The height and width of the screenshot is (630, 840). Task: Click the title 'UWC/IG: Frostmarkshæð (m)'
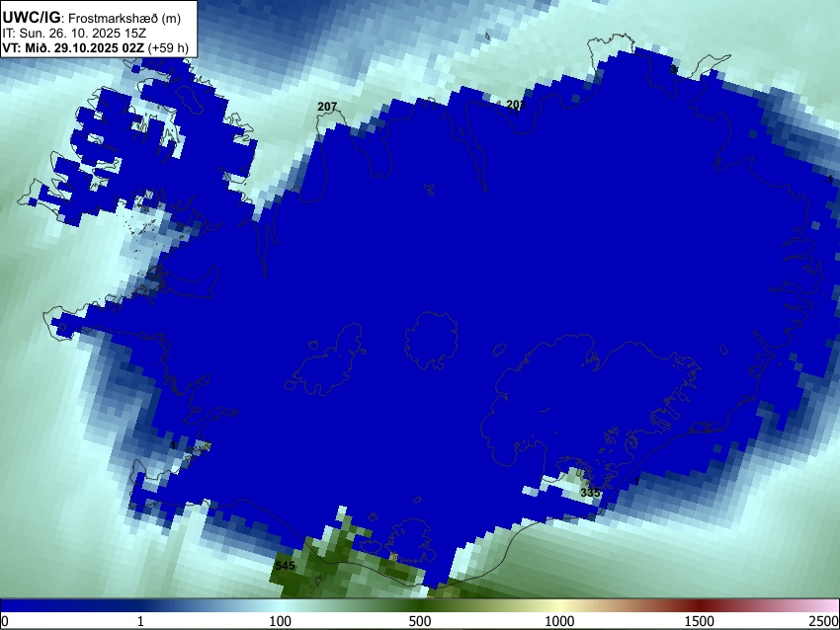coord(92,18)
